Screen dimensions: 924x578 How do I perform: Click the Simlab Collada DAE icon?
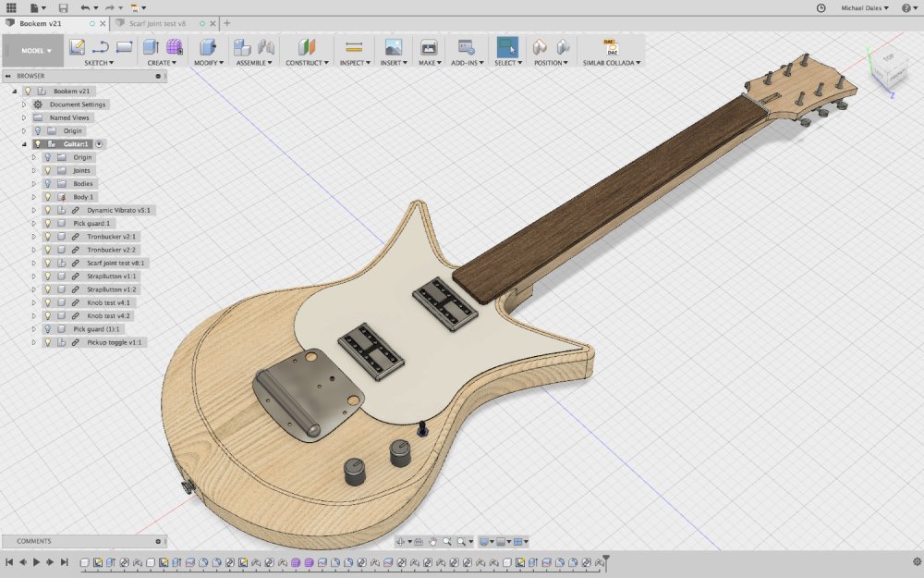tap(611, 46)
